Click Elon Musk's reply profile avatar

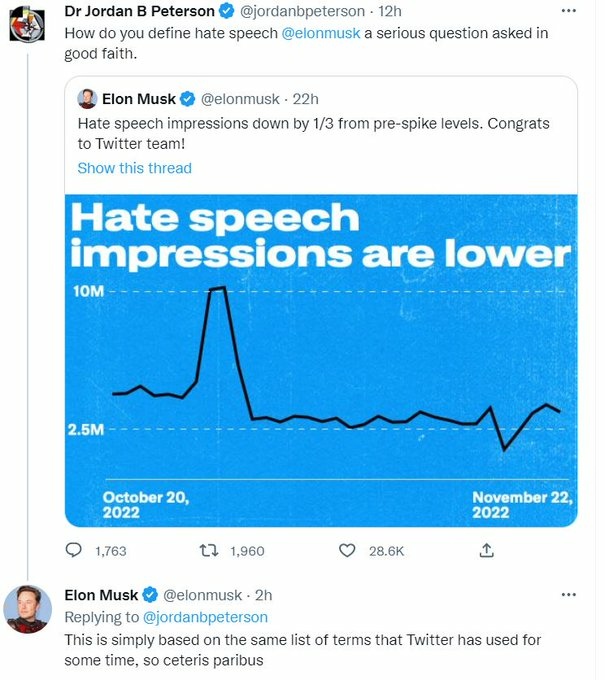click(x=28, y=609)
